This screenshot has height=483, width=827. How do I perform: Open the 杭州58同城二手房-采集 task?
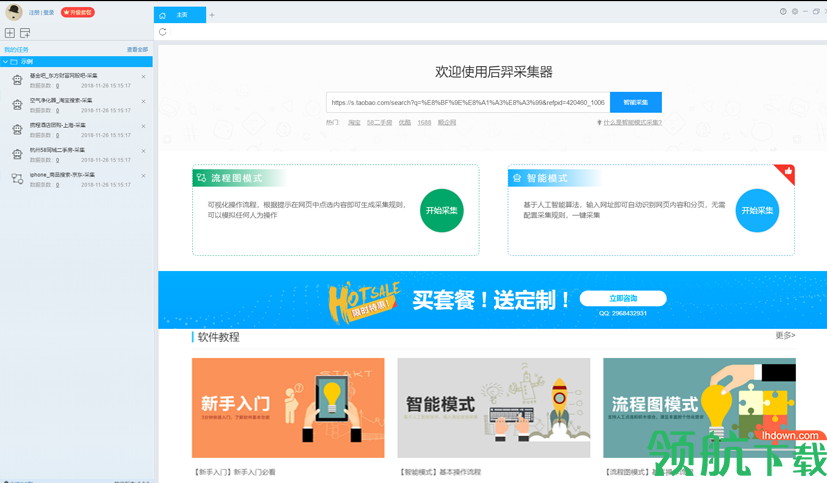tap(57, 150)
